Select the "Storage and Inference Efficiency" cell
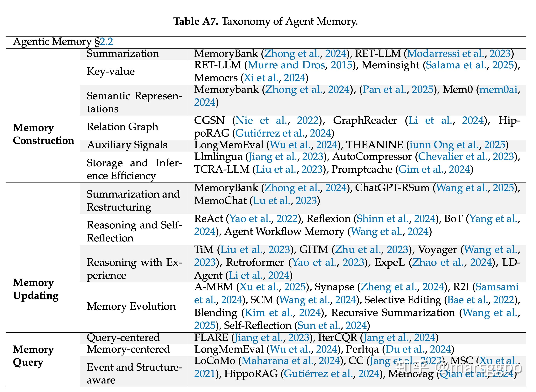 click(x=134, y=169)
